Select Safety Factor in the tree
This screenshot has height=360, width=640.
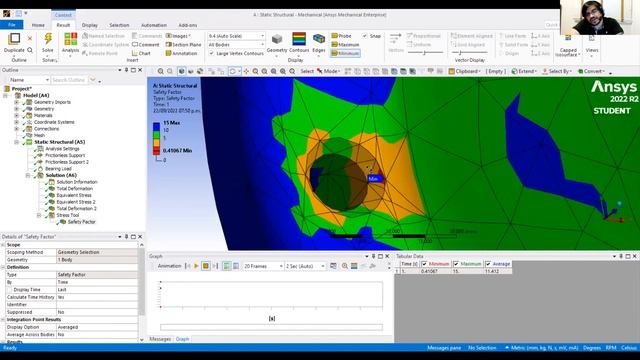coord(81,222)
